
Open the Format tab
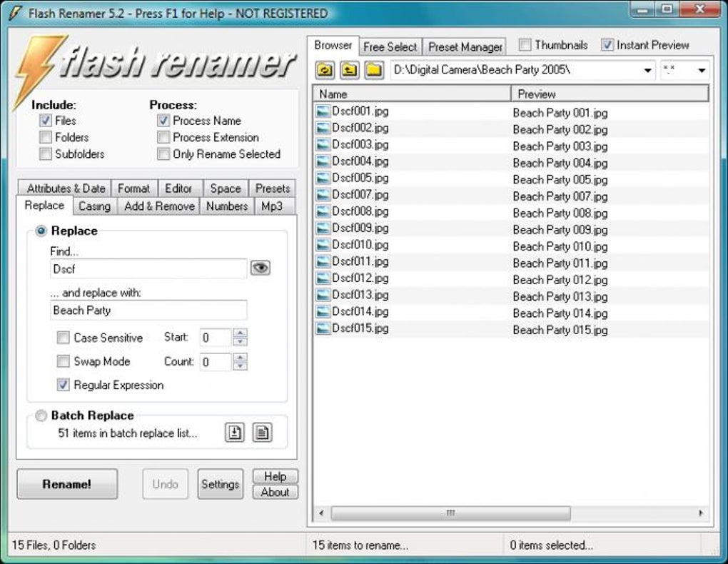pyautogui.click(x=133, y=188)
